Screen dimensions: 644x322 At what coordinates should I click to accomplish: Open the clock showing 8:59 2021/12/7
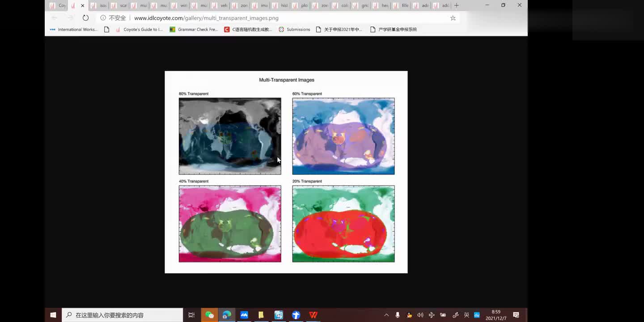496,315
